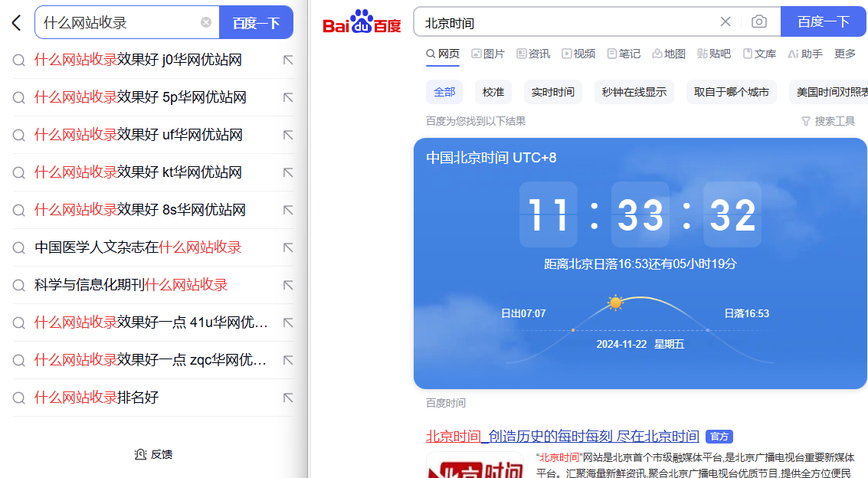Fill in suggestion arrow for 8s华网优站网
Screen dimensions: 868x478
pos(288,210)
